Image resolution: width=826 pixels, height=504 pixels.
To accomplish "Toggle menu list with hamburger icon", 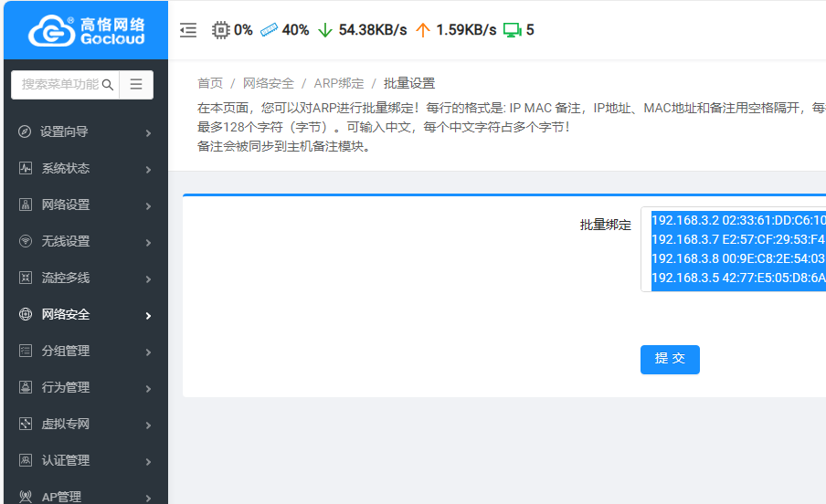I will [136, 84].
